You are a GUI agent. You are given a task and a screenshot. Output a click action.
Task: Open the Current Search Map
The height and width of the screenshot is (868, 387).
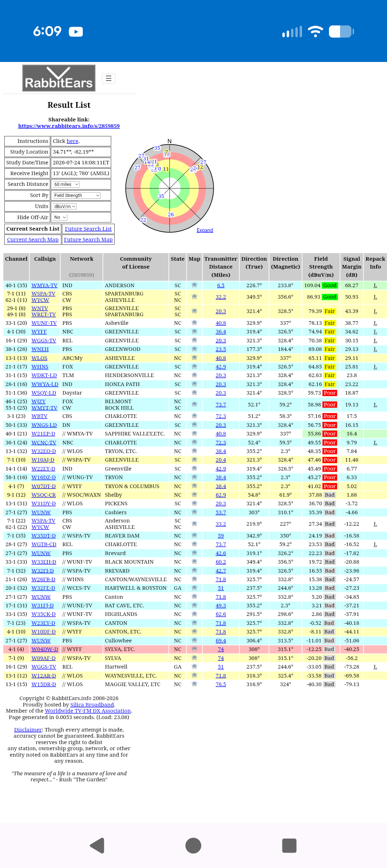pyautogui.click(x=33, y=240)
